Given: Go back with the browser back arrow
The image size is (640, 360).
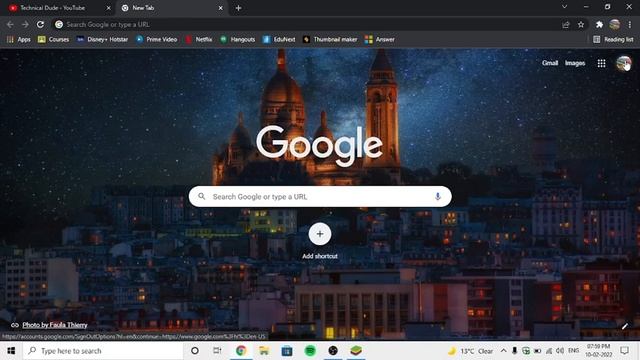Looking at the screenshot, I should click(x=10, y=24).
